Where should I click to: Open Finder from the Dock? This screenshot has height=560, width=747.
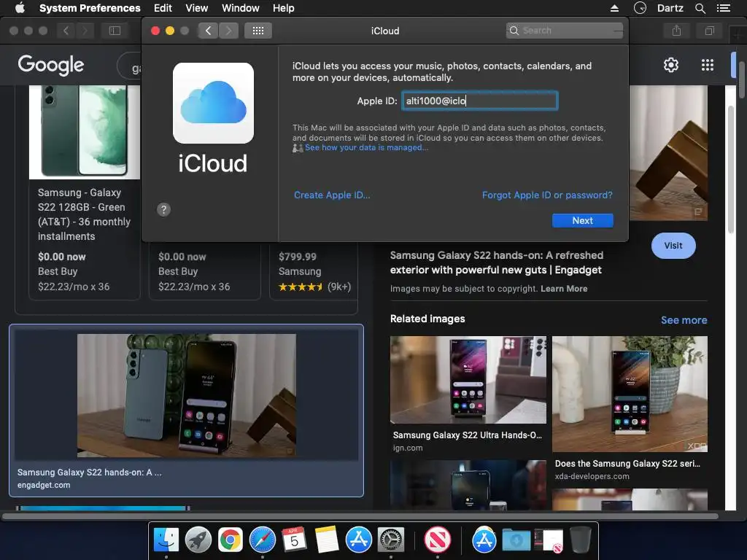pos(166,540)
